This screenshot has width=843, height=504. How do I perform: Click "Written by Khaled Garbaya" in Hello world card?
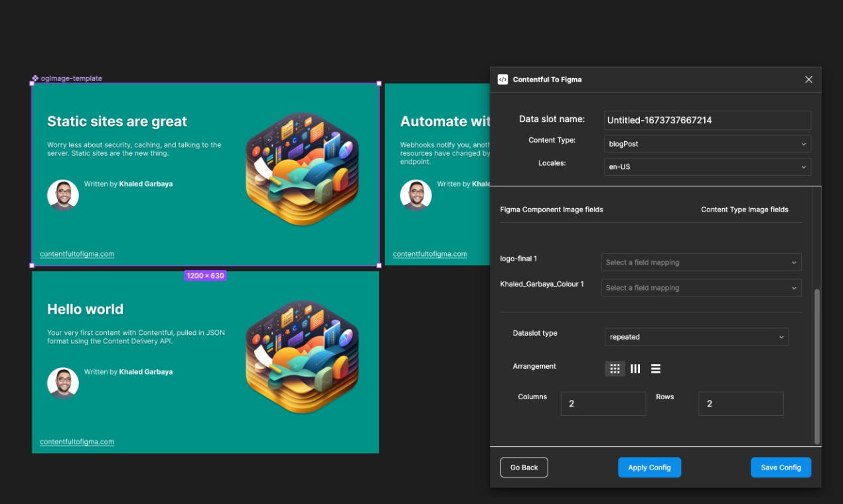[x=128, y=371]
